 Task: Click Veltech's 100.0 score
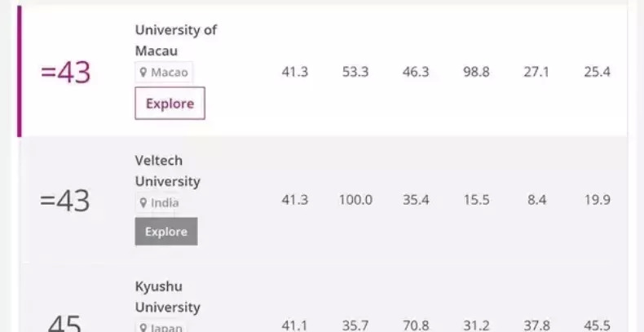tap(355, 200)
